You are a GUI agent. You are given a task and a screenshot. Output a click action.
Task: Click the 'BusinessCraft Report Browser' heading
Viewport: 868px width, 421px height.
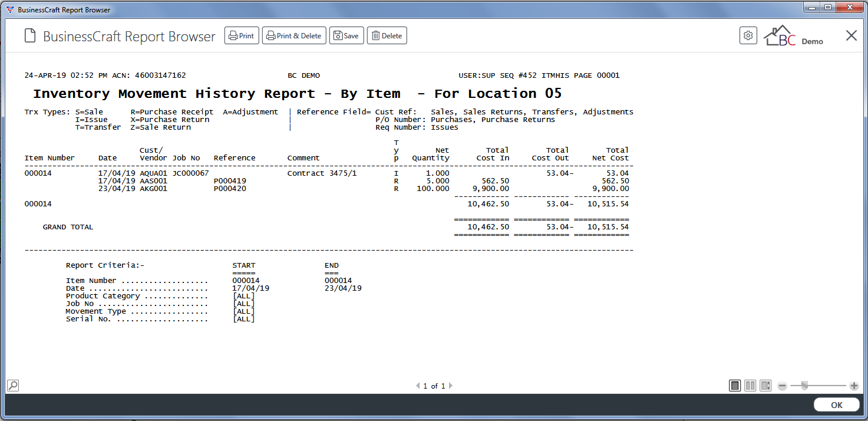[x=129, y=37]
